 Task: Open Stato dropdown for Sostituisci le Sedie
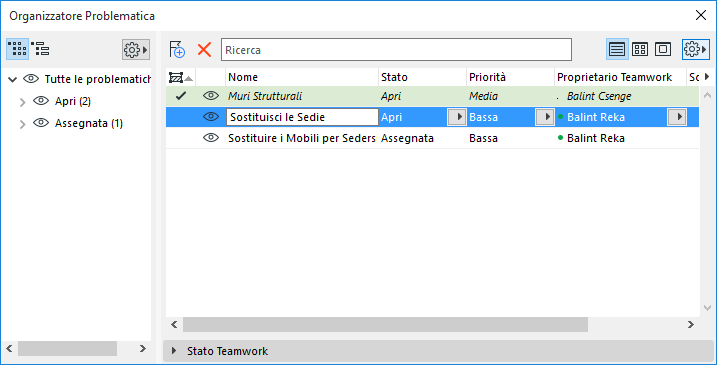(x=457, y=117)
